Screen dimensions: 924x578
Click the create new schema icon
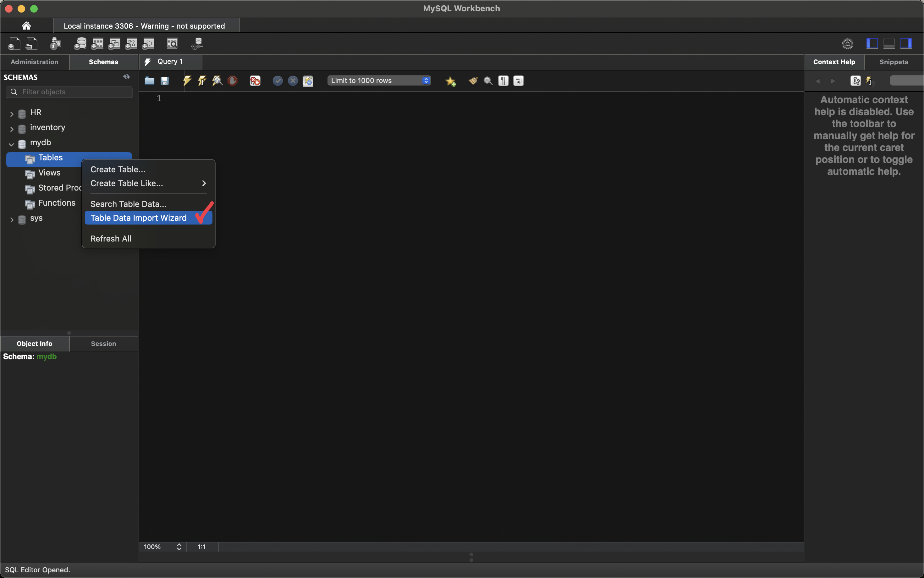pyautogui.click(x=80, y=44)
